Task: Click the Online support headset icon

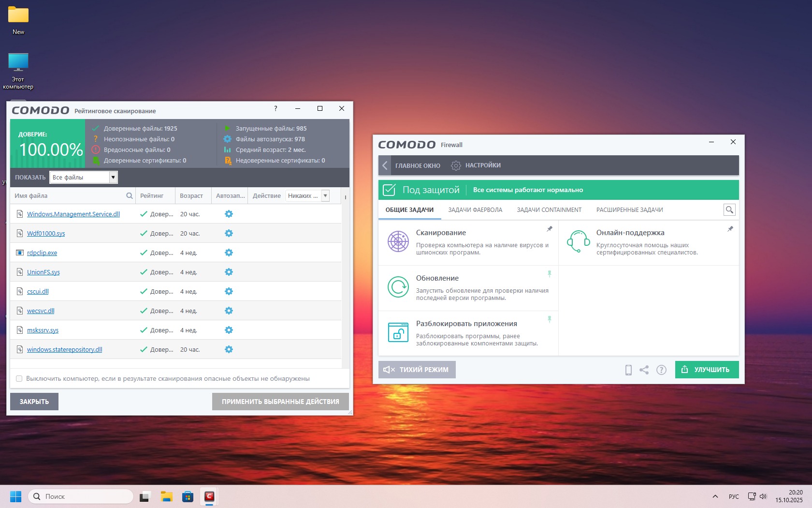Action: (x=578, y=241)
